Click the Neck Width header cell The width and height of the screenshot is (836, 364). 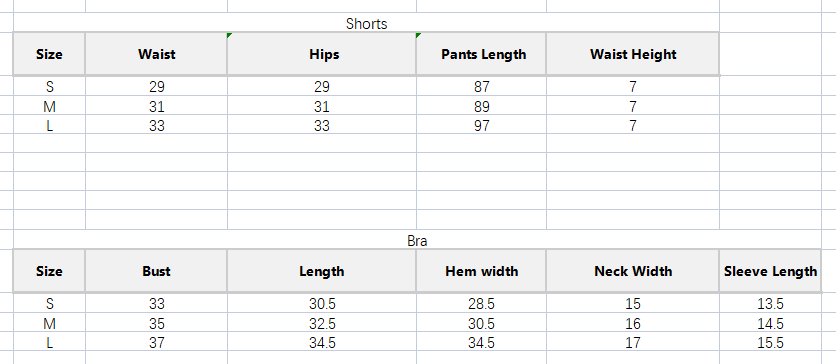[x=633, y=271]
